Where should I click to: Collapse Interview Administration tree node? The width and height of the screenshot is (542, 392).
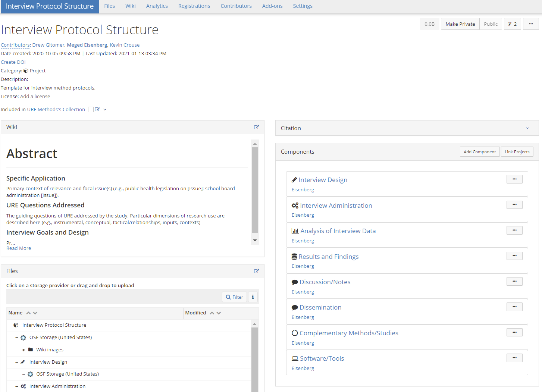tap(17, 386)
